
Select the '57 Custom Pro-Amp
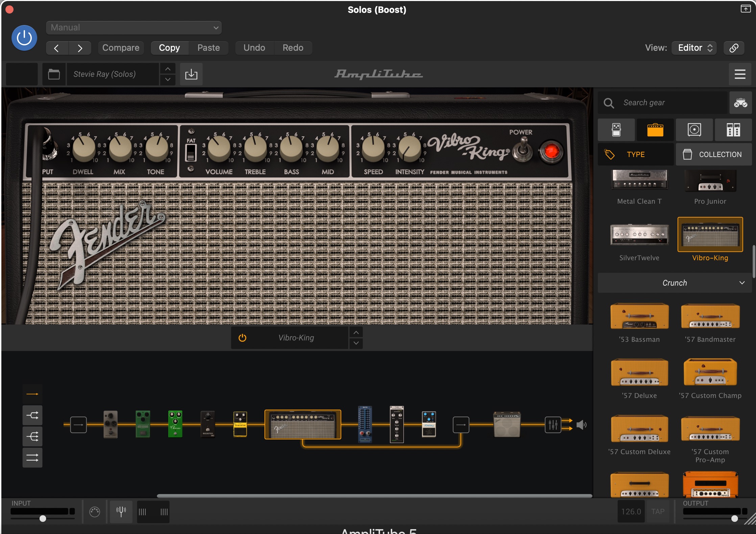click(710, 439)
